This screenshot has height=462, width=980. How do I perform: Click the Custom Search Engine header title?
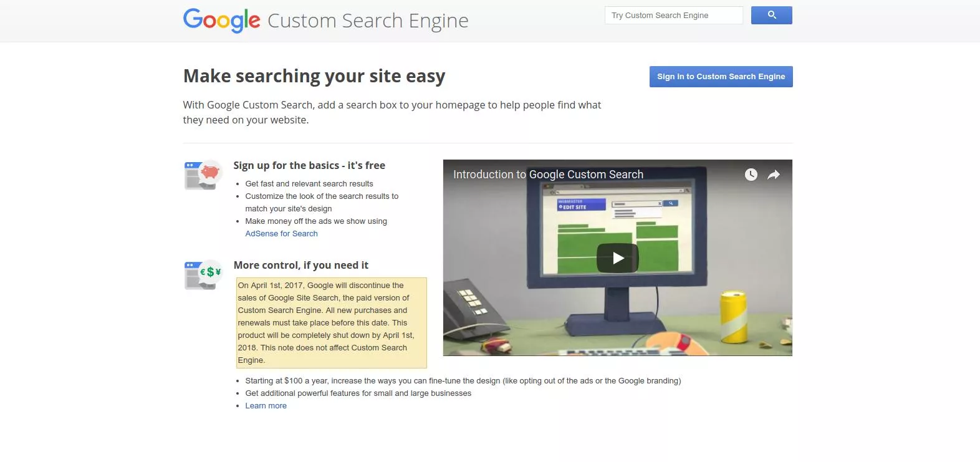368,21
